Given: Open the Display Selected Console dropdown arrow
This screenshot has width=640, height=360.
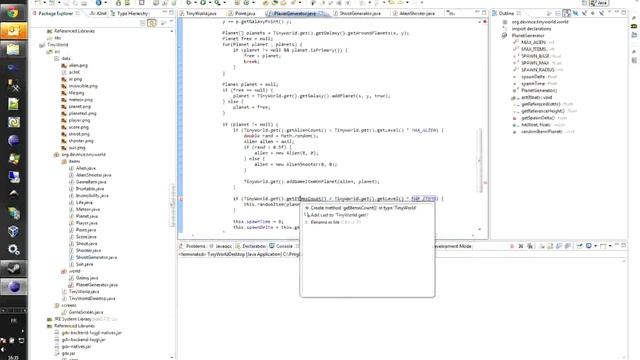Looking at the screenshot, I should pyautogui.click(x=595, y=246).
